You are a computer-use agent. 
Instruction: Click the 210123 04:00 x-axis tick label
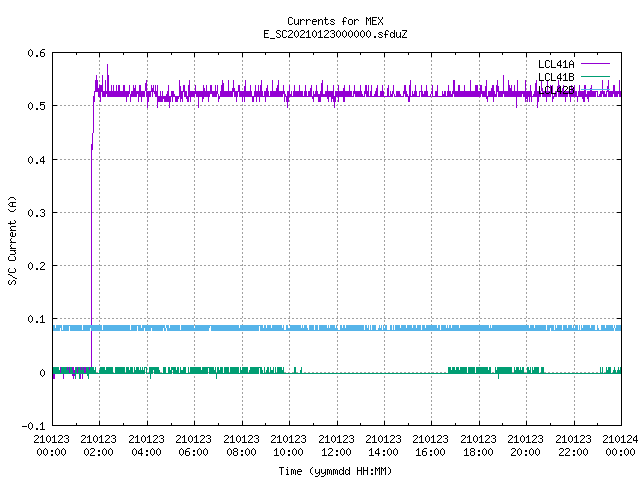(x=146, y=446)
